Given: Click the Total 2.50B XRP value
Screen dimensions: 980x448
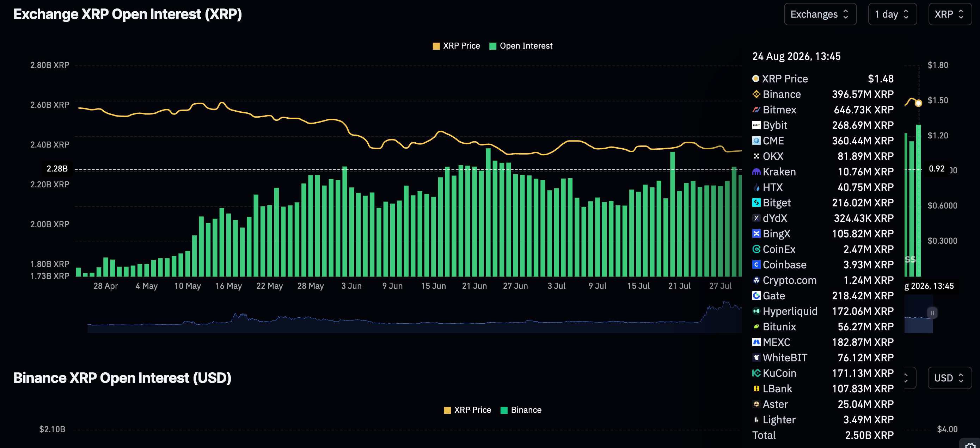Looking at the screenshot, I should [x=869, y=435].
